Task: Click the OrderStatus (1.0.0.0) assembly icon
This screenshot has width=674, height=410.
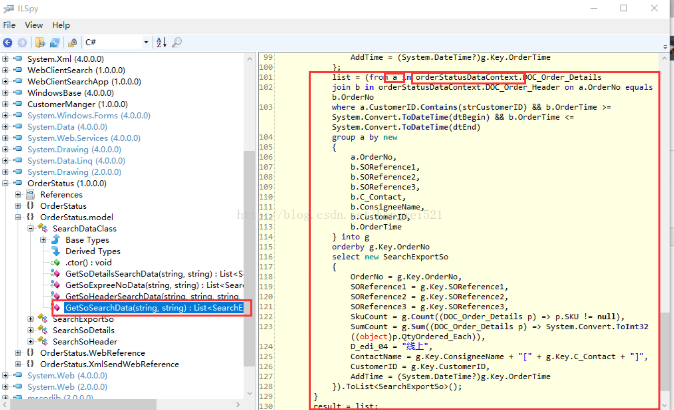Action: click(18, 183)
